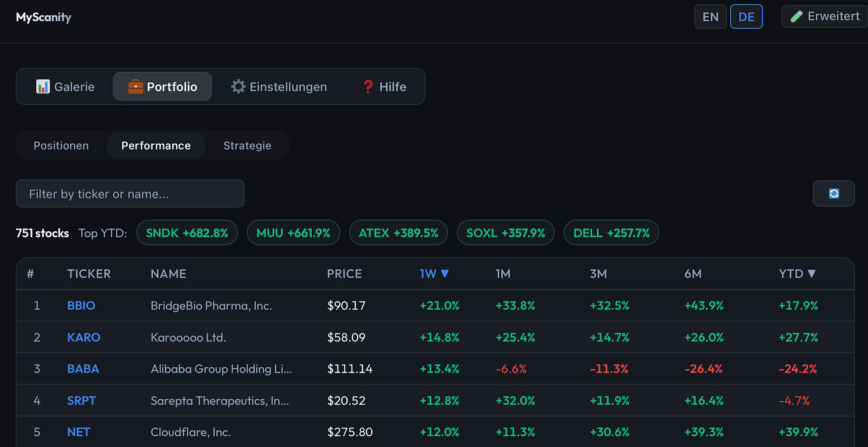
Task: Click the refresh icon button
Action: click(833, 194)
